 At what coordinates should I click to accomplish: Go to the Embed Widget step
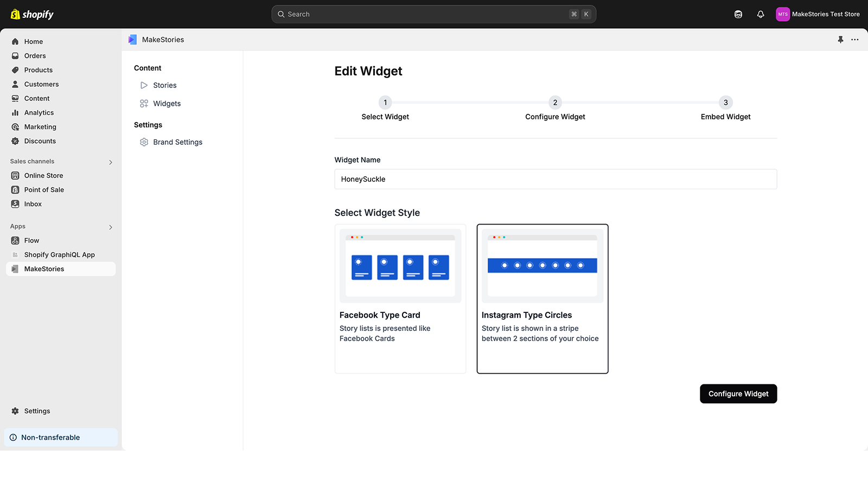click(x=725, y=102)
